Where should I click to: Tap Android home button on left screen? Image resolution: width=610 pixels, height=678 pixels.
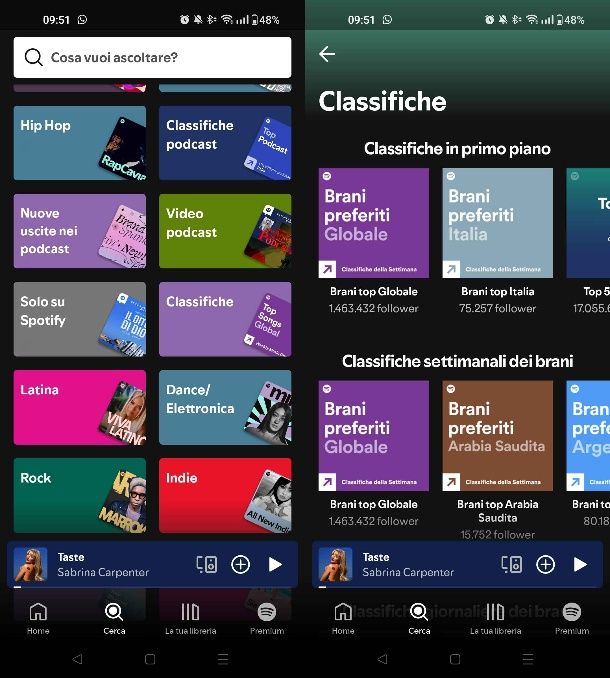click(x=150, y=659)
